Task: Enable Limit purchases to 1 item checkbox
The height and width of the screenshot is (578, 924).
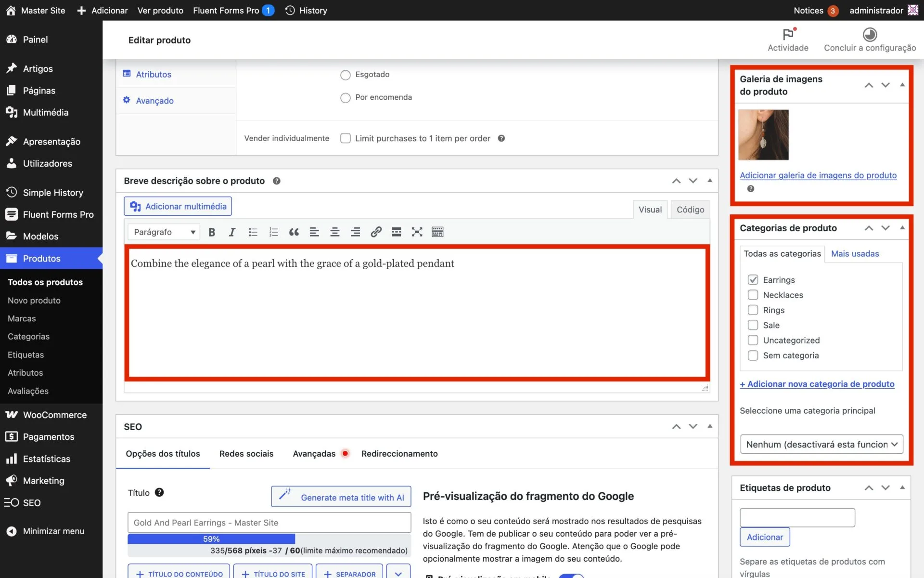Action: [345, 138]
